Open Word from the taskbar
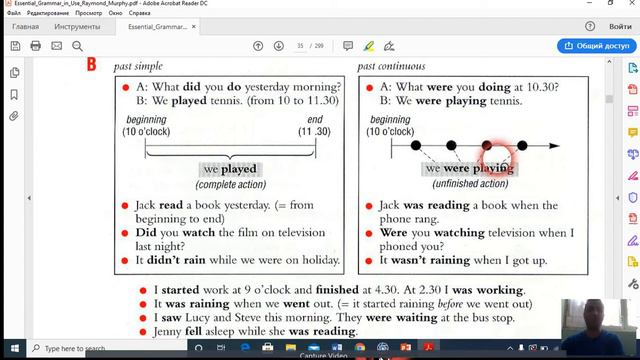Viewport: 640px width, 360px height. click(337, 348)
